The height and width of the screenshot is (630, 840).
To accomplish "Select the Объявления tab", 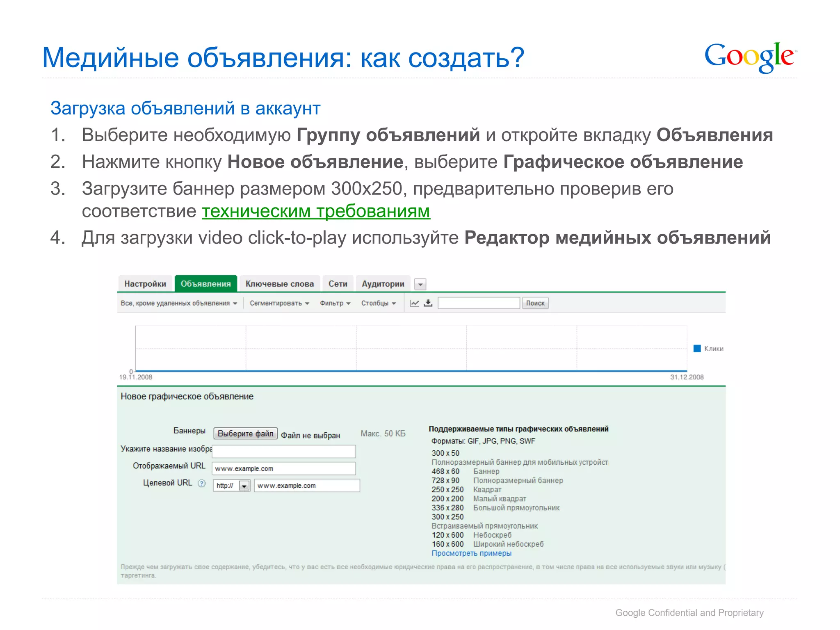I will pyautogui.click(x=206, y=284).
